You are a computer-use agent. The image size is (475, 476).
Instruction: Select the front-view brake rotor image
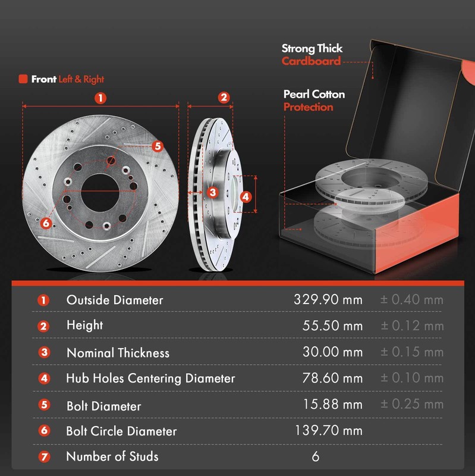click(100, 193)
